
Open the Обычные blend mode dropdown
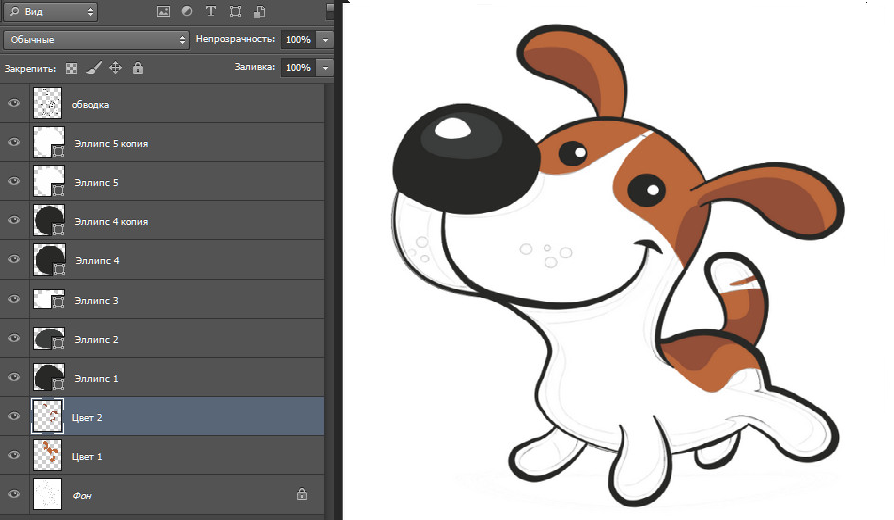(96, 40)
